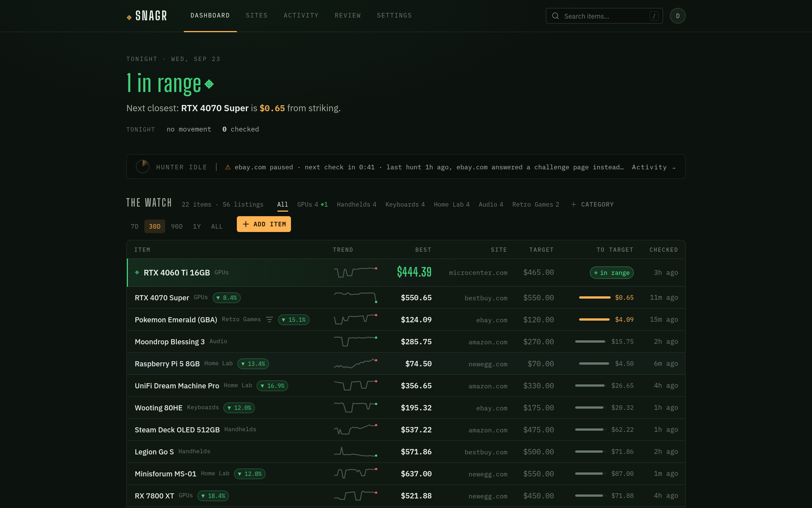Click the ADD ITEM button
Screen dimensions: 812x508
coord(264,224)
